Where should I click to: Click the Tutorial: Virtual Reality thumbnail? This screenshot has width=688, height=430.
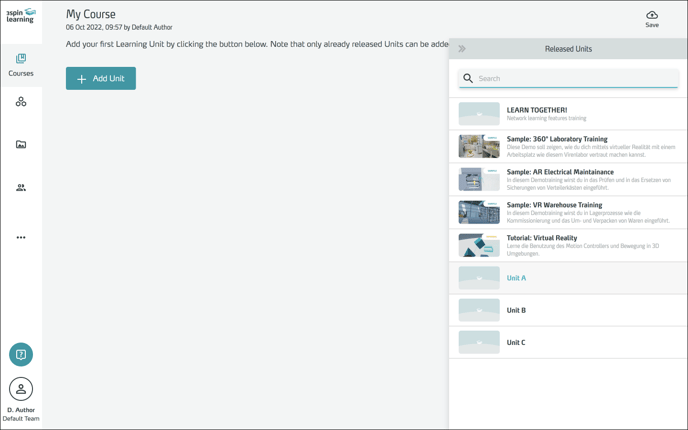pos(479,245)
